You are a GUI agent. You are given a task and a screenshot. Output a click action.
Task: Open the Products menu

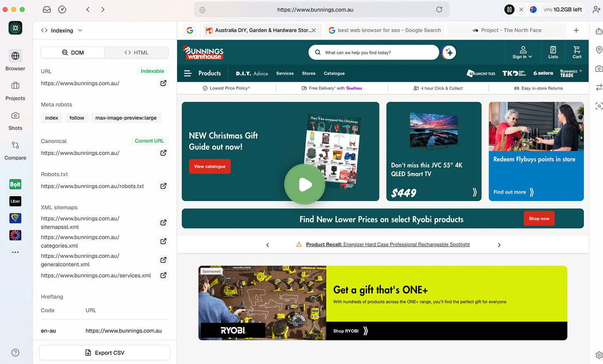[210, 73]
